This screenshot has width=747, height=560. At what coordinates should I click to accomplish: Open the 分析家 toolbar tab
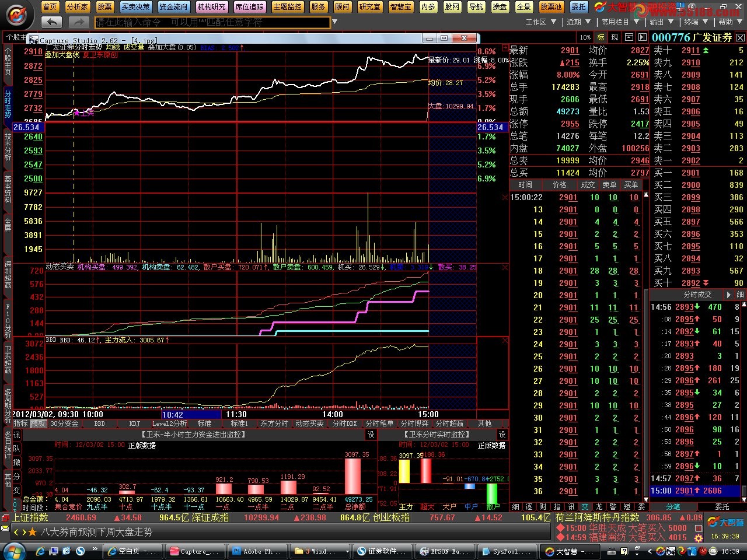point(77,7)
